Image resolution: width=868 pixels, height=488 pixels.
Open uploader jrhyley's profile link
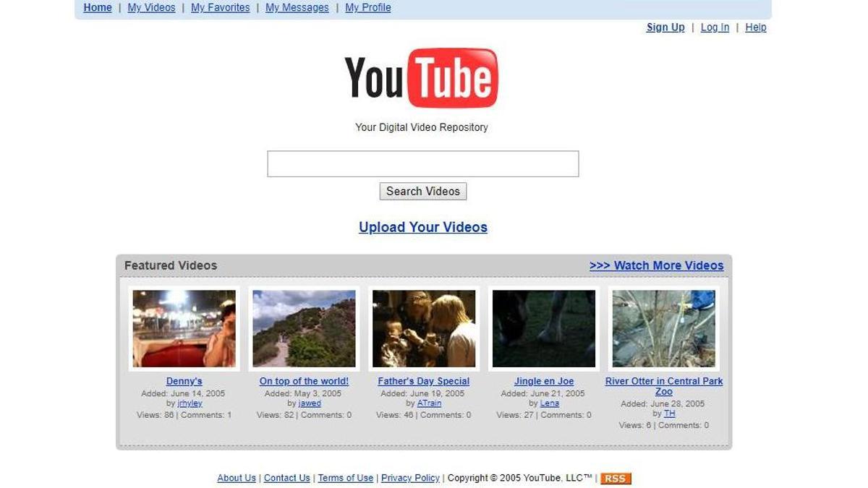point(190,403)
